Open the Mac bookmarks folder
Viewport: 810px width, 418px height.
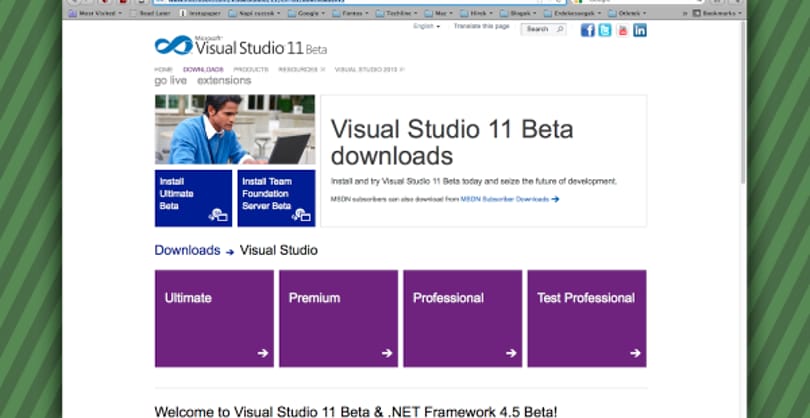click(x=439, y=13)
